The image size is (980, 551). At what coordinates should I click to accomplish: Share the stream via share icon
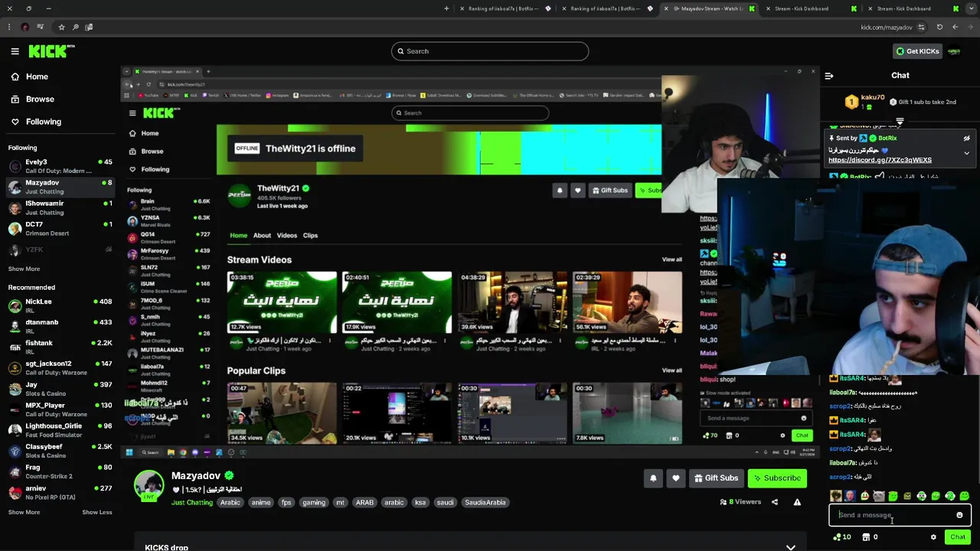click(774, 502)
